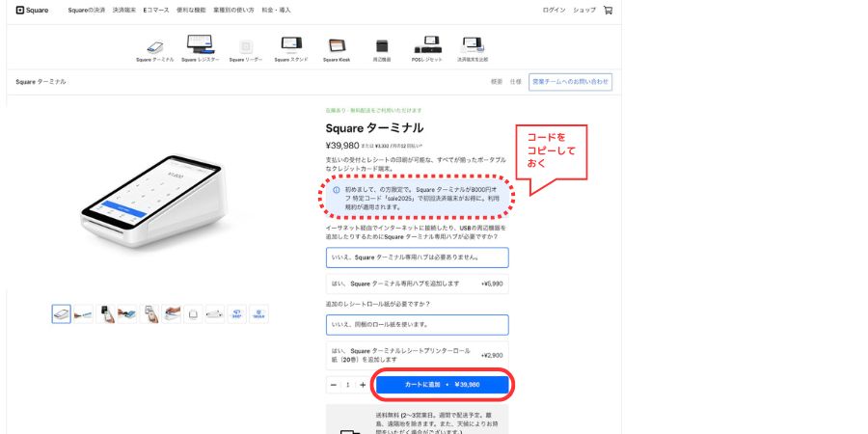Viewport: 868px width, 434px height.
Task: Increase quantity with the plus button
Action: click(363, 385)
